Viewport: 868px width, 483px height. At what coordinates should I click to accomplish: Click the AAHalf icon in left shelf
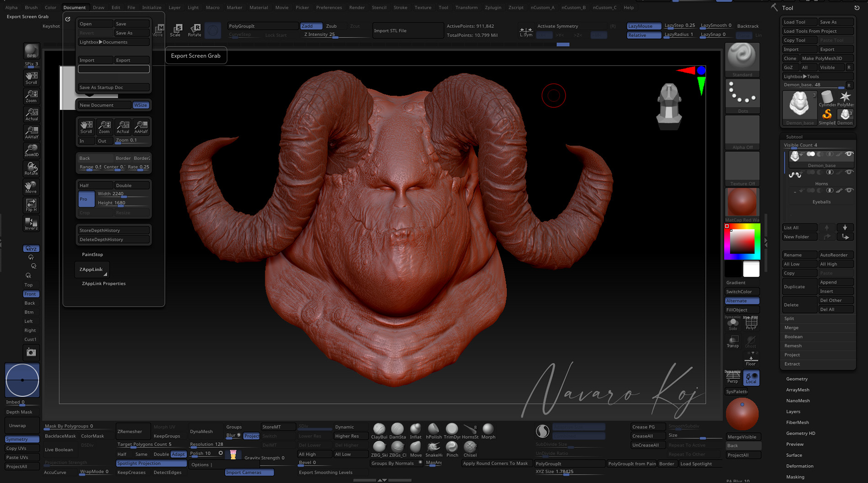(x=31, y=133)
